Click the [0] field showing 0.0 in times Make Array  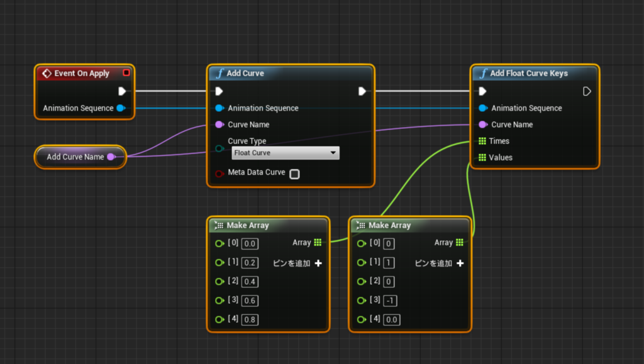click(x=250, y=244)
